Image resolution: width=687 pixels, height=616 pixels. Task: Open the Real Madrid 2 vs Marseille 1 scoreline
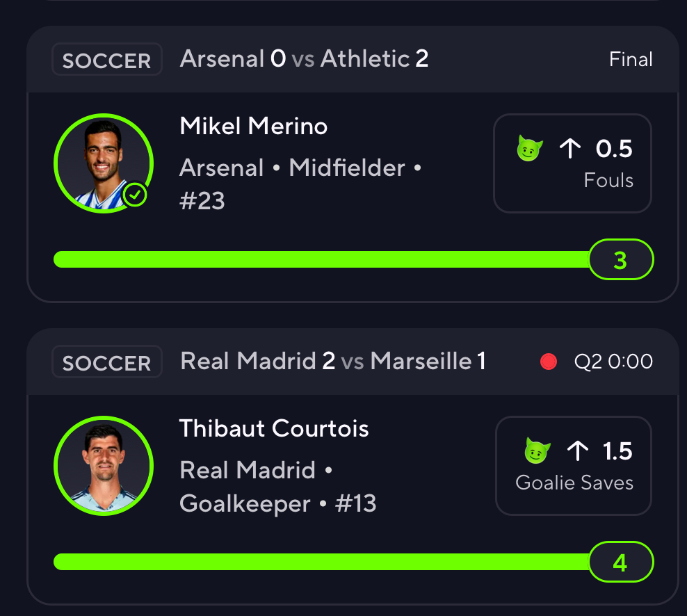332,362
